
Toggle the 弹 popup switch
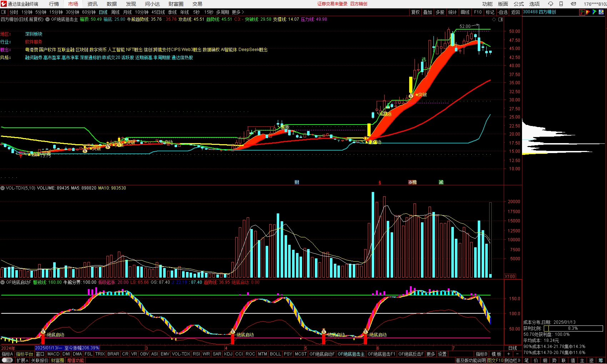point(7,360)
